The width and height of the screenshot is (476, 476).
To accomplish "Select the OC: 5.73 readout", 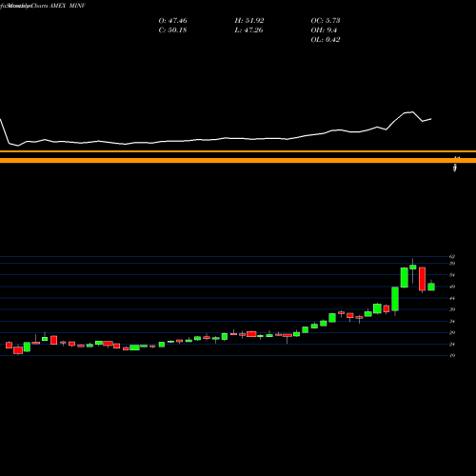I will point(326,21).
